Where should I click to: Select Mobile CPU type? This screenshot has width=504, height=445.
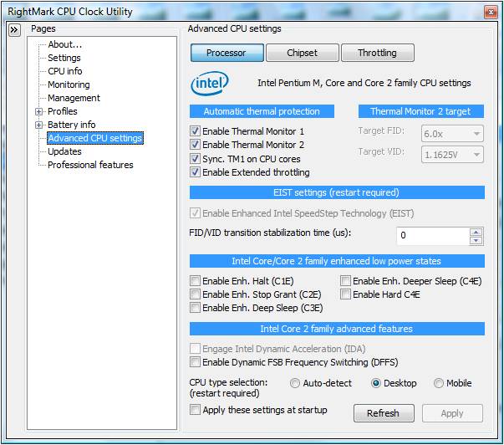pos(439,383)
